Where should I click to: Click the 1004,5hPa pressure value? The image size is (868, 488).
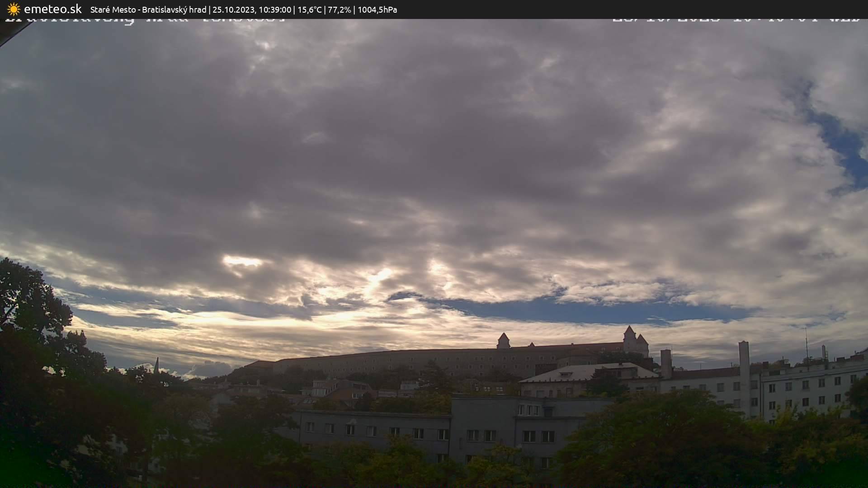(x=377, y=9)
